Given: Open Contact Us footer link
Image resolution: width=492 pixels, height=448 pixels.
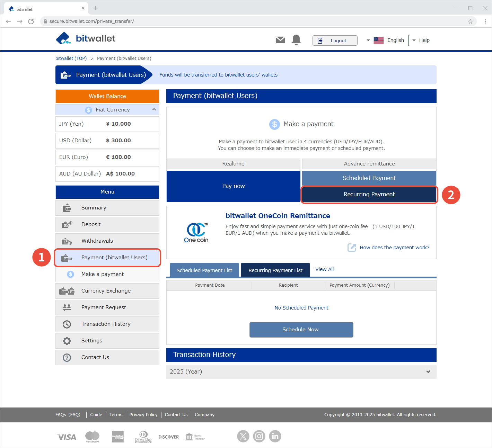Looking at the screenshot, I should pyautogui.click(x=176, y=415).
